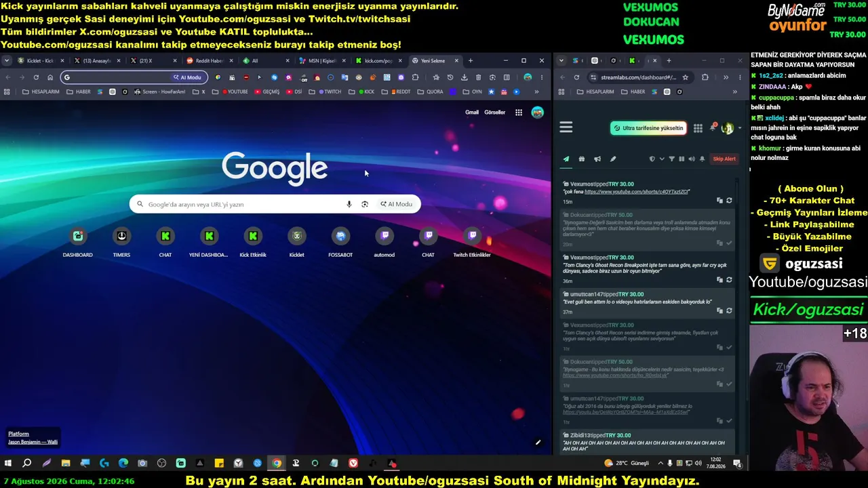Select the pencil icon tab in Streamlabs
Viewport: 868px width, 488px height.
(x=613, y=159)
